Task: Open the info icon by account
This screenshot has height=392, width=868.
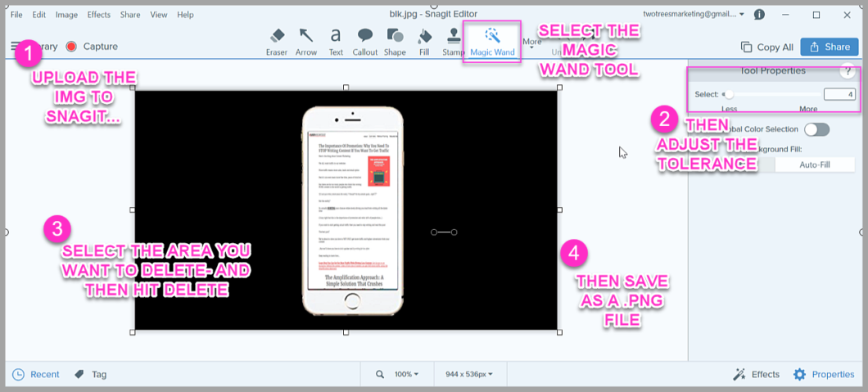Action: 760,15
